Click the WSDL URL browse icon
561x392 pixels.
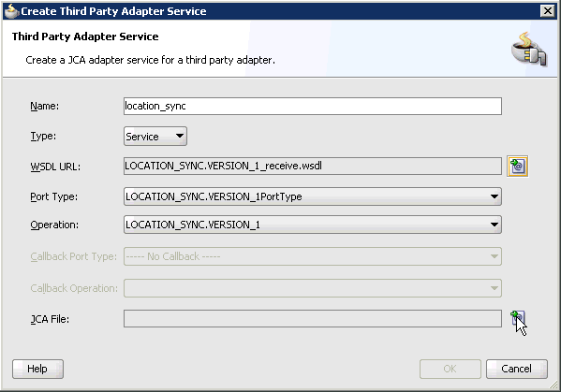[517, 167]
